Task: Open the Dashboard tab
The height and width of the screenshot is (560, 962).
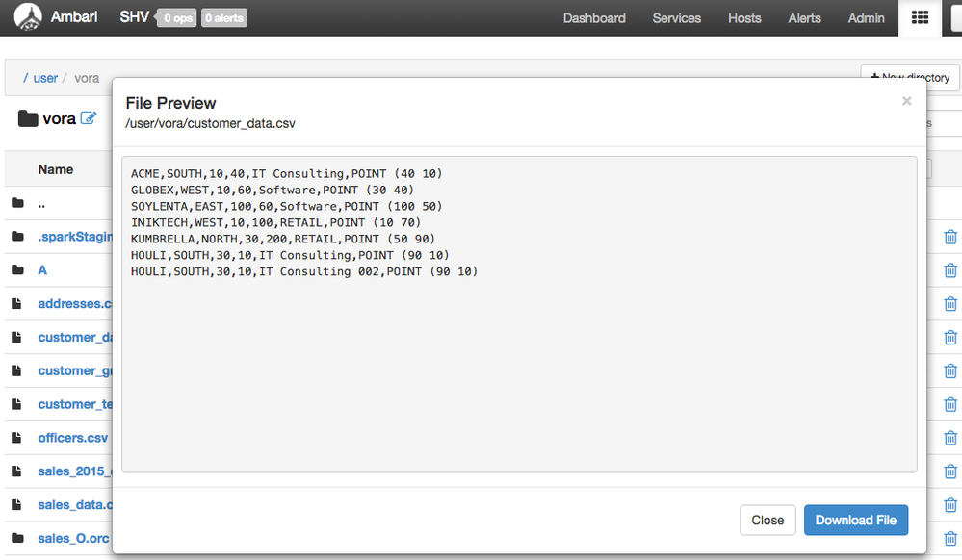Action: [x=594, y=18]
